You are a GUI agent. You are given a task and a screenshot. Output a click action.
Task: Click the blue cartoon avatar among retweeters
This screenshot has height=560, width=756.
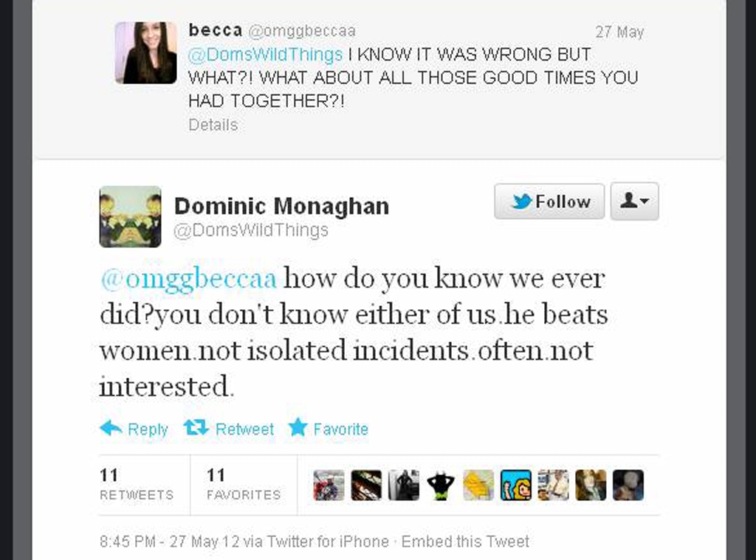[x=516, y=485]
